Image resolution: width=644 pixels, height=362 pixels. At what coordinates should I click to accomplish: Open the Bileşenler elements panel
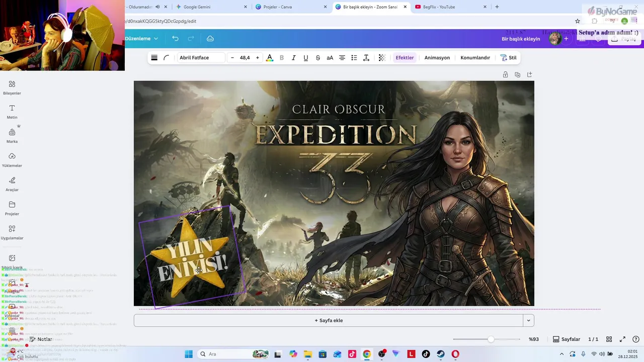tap(12, 87)
